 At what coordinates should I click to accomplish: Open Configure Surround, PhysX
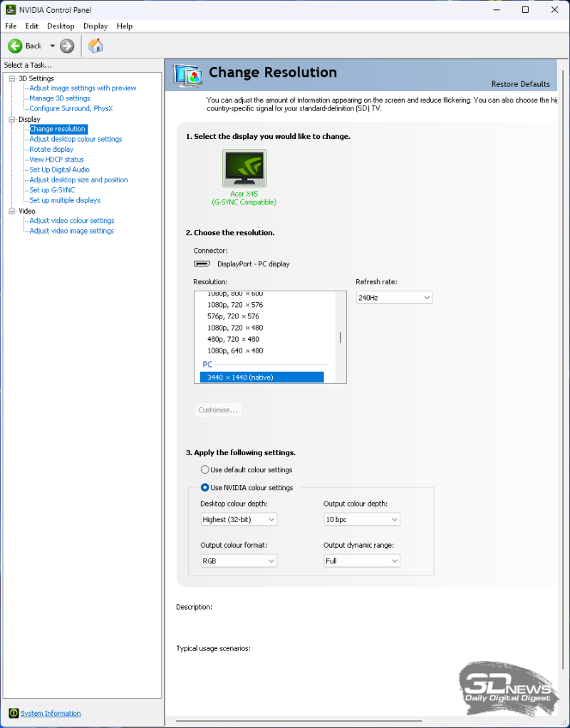(x=71, y=108)
